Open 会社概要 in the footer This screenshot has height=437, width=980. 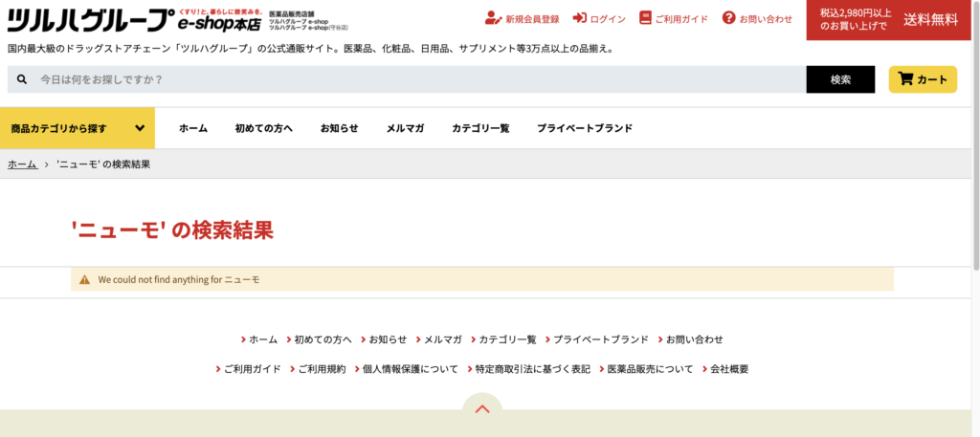pos(729,369)
